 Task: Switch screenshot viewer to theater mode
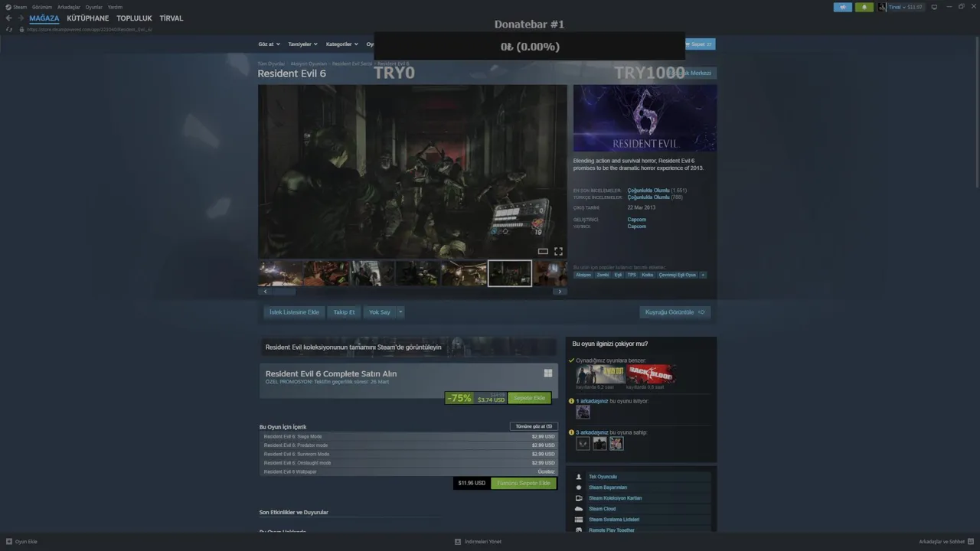[543, 251]
